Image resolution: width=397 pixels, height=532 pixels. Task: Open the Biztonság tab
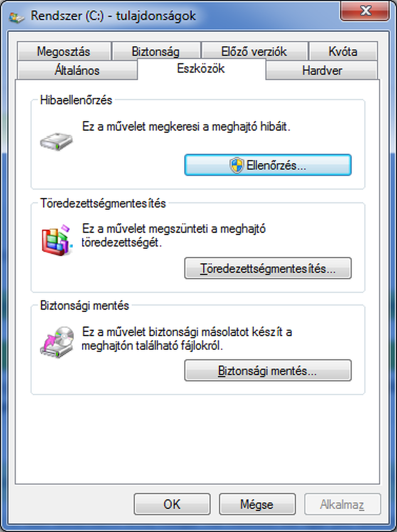155,52
